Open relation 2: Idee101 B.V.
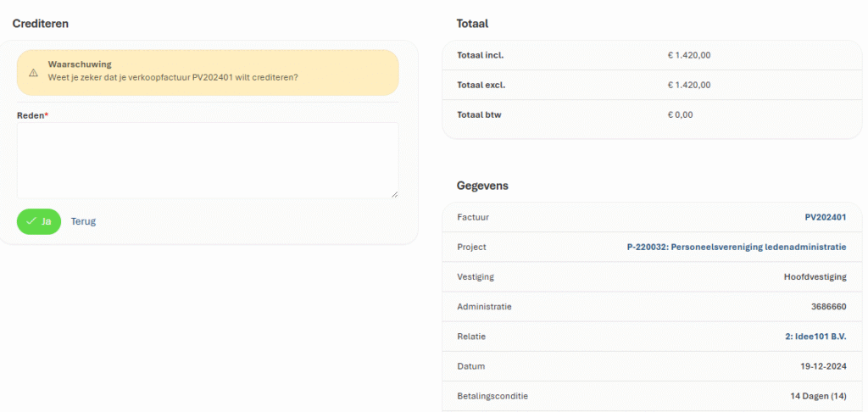Viewport: 868px width, 412px height. pyautogui.click(x=815, y=337)
